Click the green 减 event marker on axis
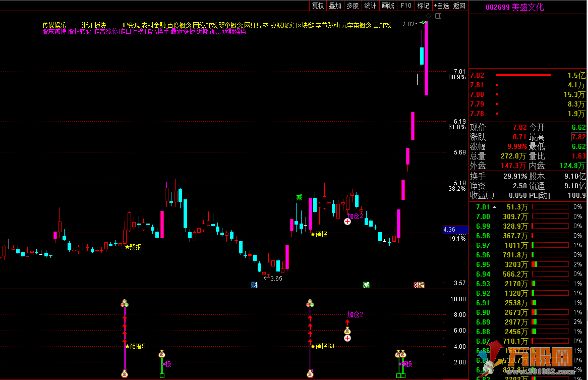 366,285
